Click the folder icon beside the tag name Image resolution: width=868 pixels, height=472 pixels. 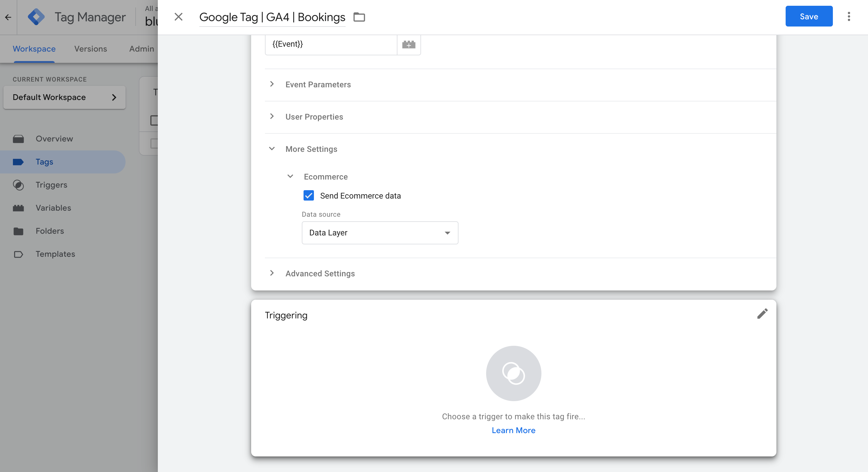[359, 17]
